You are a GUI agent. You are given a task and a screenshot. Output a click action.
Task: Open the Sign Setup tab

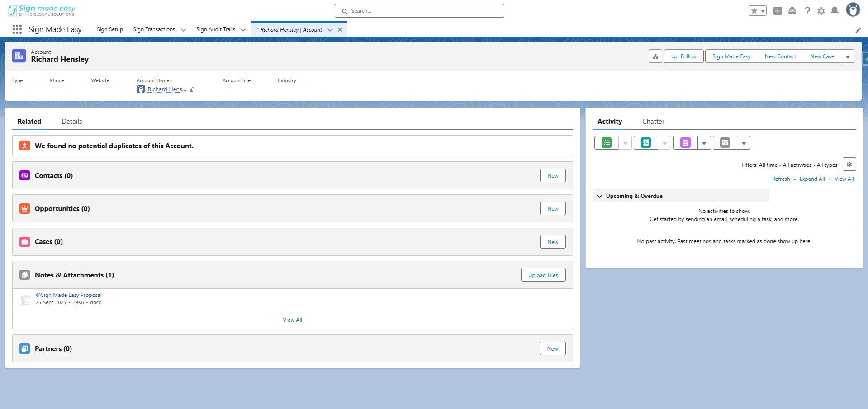point(110,29)
